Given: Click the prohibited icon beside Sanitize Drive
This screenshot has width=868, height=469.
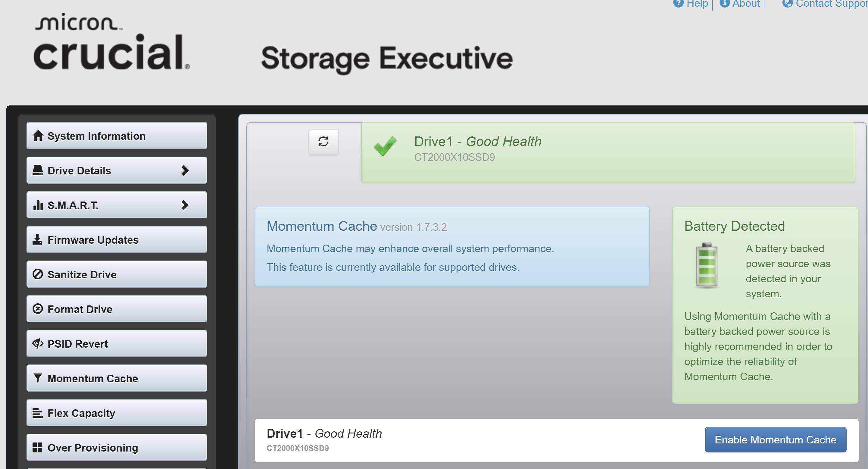Looking at the screenshot, I should point(38,274).
